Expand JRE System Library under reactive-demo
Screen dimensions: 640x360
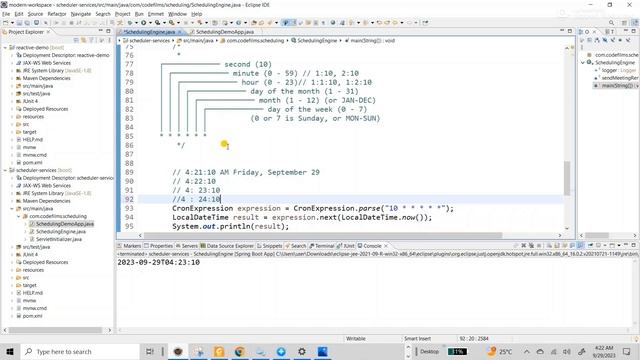pos(12,71)
